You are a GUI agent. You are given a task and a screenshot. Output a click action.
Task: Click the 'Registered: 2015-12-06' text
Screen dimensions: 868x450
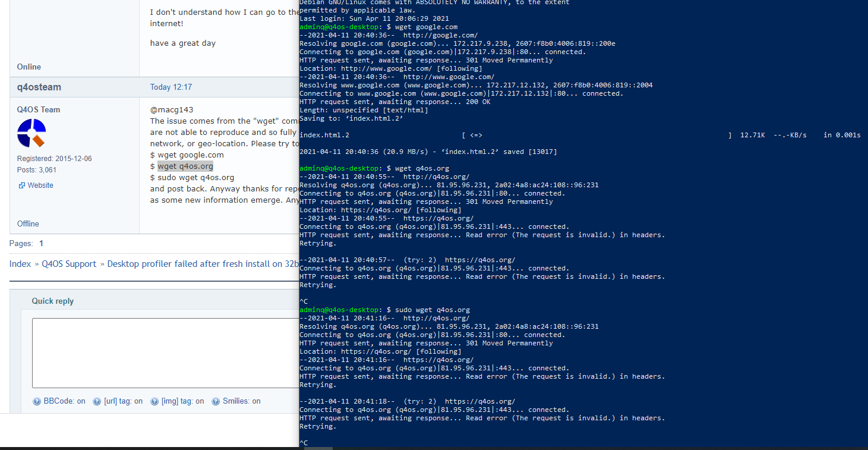tap(55, 159)
